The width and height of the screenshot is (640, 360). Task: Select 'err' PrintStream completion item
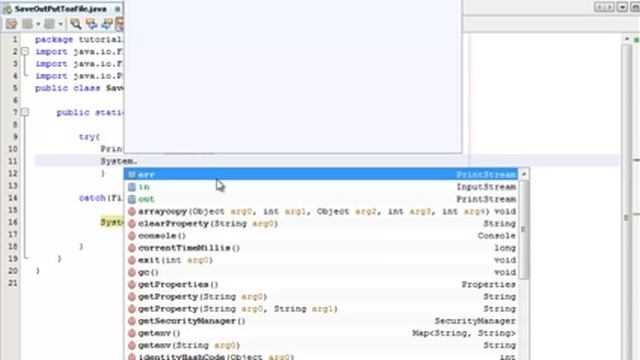click(321, 174)
